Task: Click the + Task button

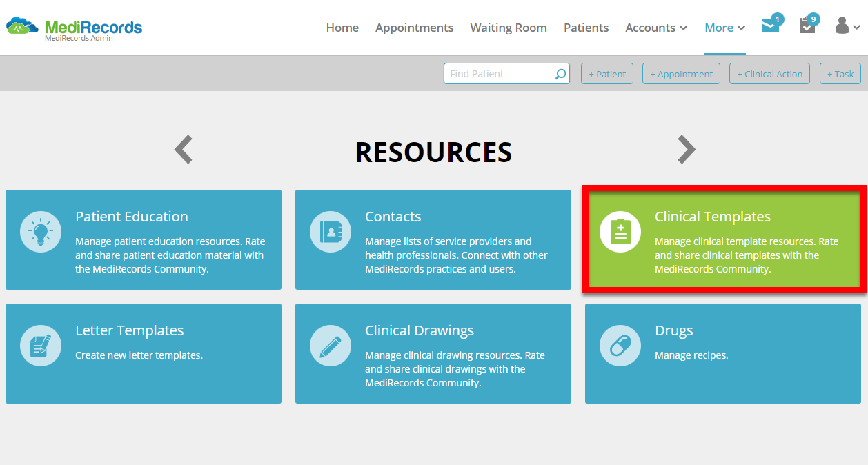Action: pos(840,74)
